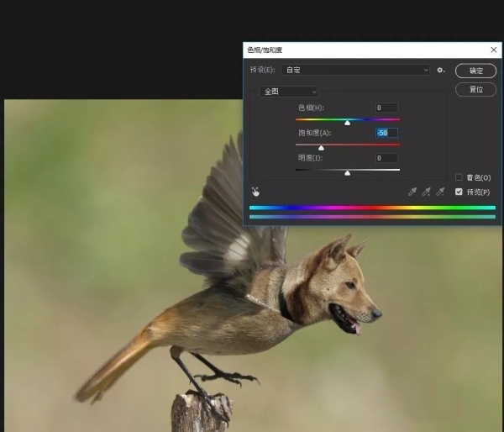Click the 明度(I) label
This screenshot has width=504, height=432.
click(x=310, y=158)
